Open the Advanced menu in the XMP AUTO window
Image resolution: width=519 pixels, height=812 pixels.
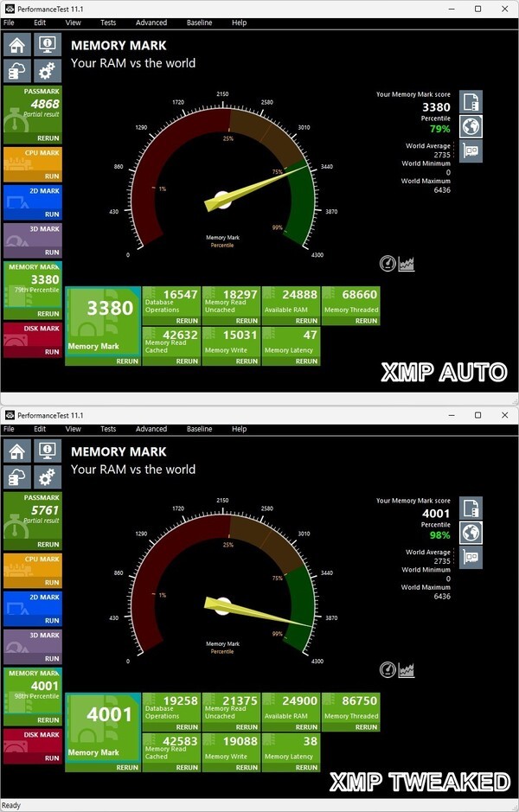point(151,22)
